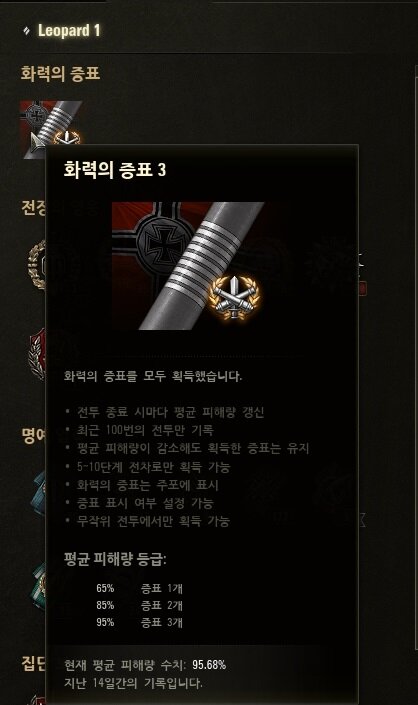
Task: Click the blue ribbon medal under 명예 section
Action: tap(38, 493)
